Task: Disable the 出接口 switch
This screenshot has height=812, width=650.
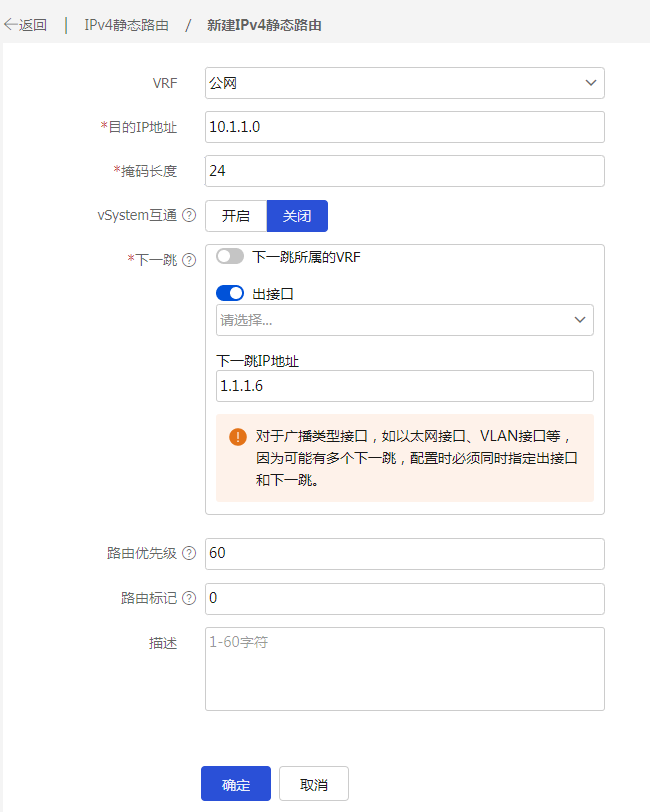Action: coord(230,293)
